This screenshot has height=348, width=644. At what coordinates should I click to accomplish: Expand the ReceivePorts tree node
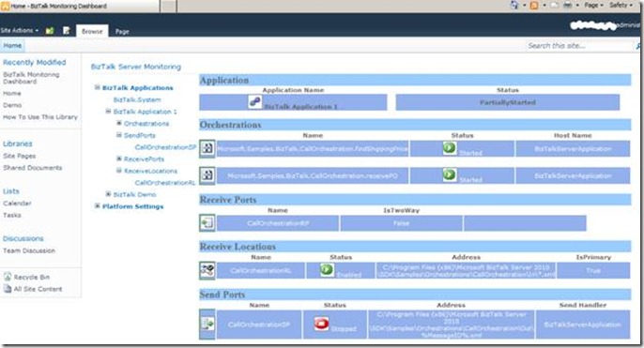(x=118, y=159)
